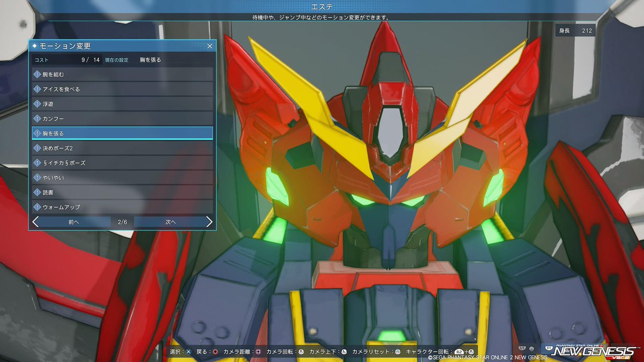Select the ウォームアップ motion entry
The image size is (644, 362).
coord(122,206)
